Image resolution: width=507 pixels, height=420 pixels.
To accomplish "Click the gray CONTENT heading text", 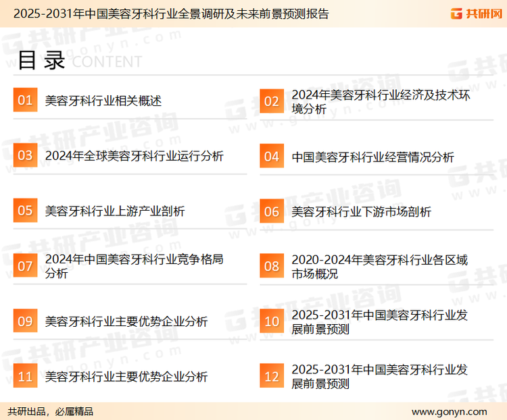I will coord(107,61).
